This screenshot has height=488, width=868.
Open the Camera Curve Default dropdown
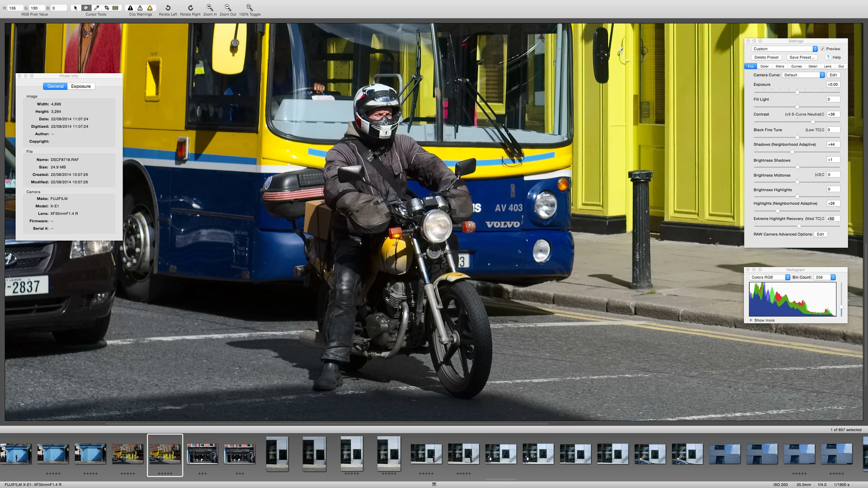803,75
